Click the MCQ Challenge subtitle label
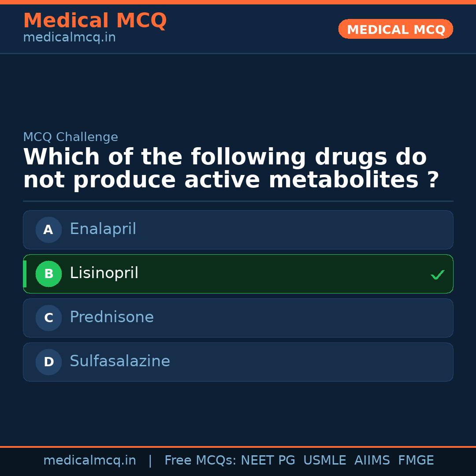This screenshot has width=476, height=476. click(71, 137)
